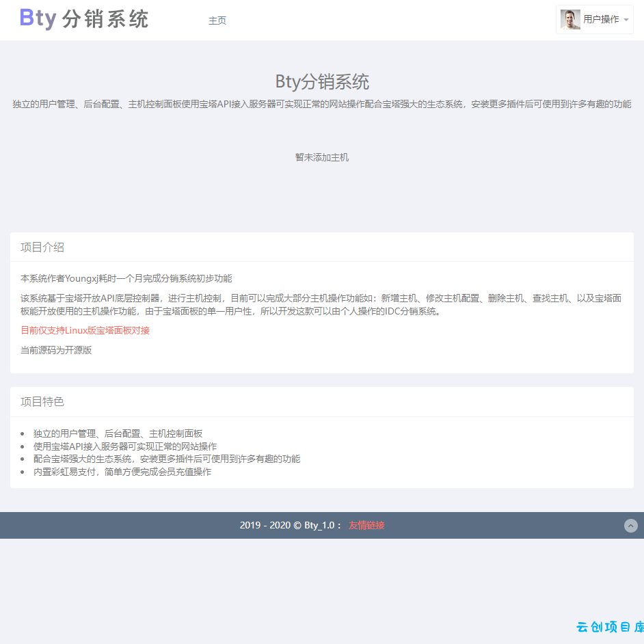Open the 友情链接 footer link
This screenshot has height=644, width=644.
(x=366, y=525)
